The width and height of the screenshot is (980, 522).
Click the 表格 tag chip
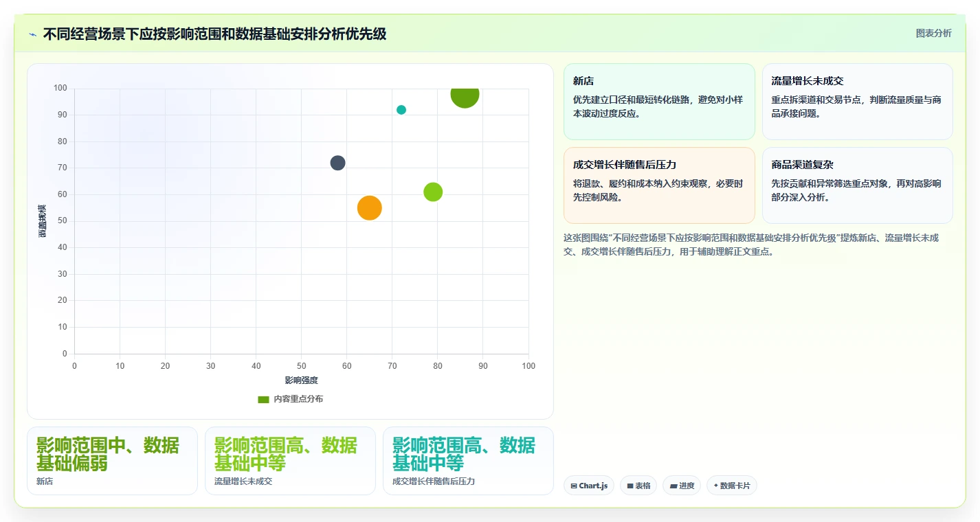[x=638, y=486]
